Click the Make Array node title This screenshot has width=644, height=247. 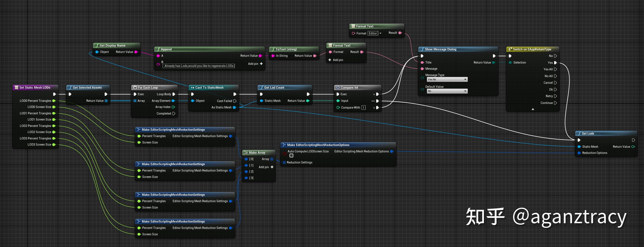coord(257,152)
